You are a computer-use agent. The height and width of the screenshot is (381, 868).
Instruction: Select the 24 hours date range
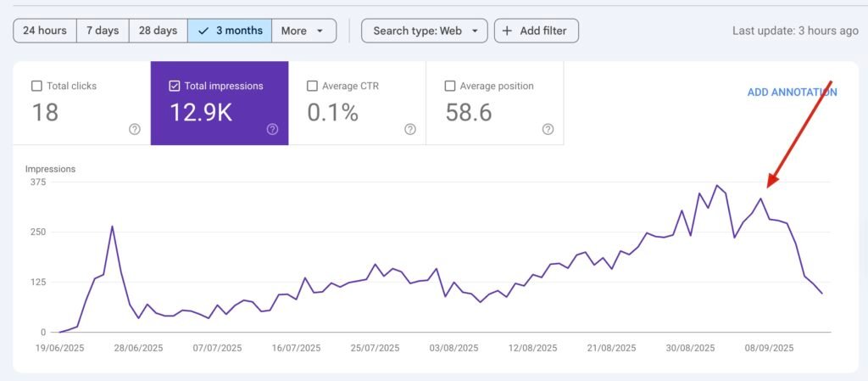pos(45,31)
